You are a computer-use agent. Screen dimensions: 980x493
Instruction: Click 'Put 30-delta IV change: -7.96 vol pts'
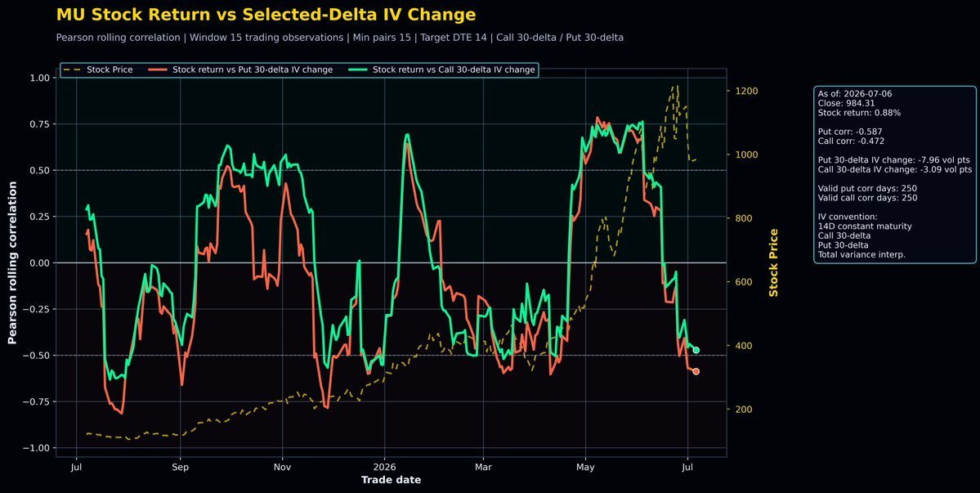(893, 160)
